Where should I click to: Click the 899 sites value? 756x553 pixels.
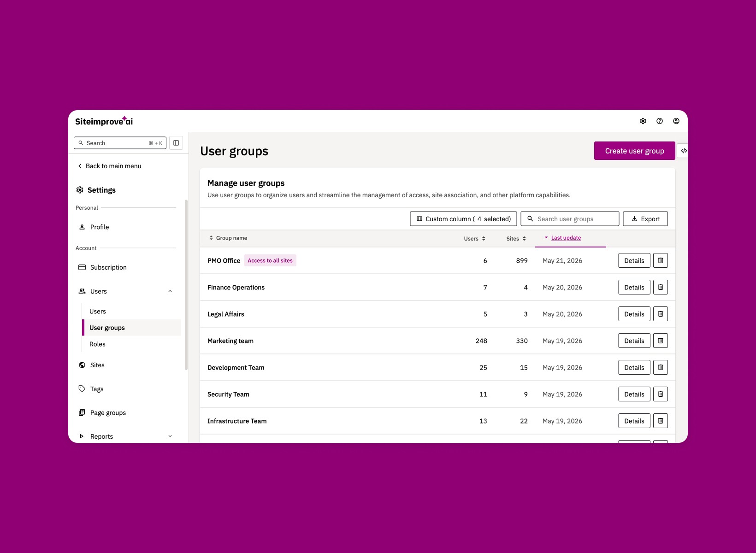(x=522, y=261)
